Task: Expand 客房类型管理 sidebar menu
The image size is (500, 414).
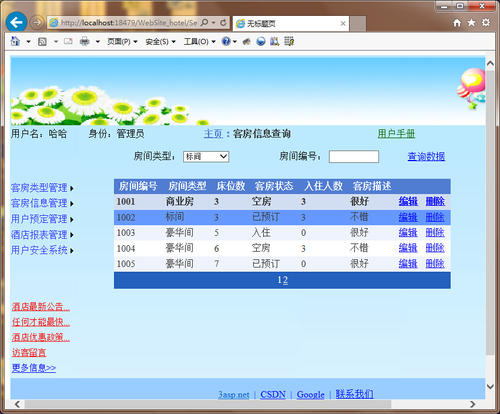Action: tap(42, 188)
